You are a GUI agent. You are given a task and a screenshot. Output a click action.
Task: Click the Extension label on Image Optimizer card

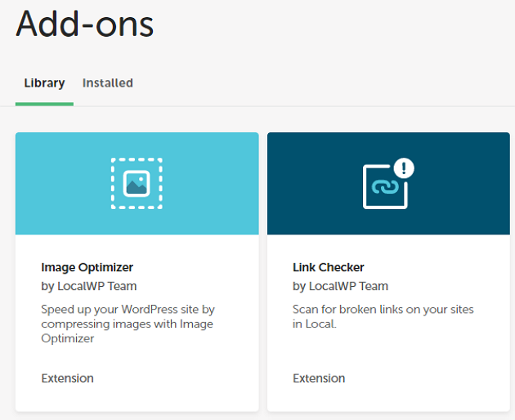[x=67, y=378]
